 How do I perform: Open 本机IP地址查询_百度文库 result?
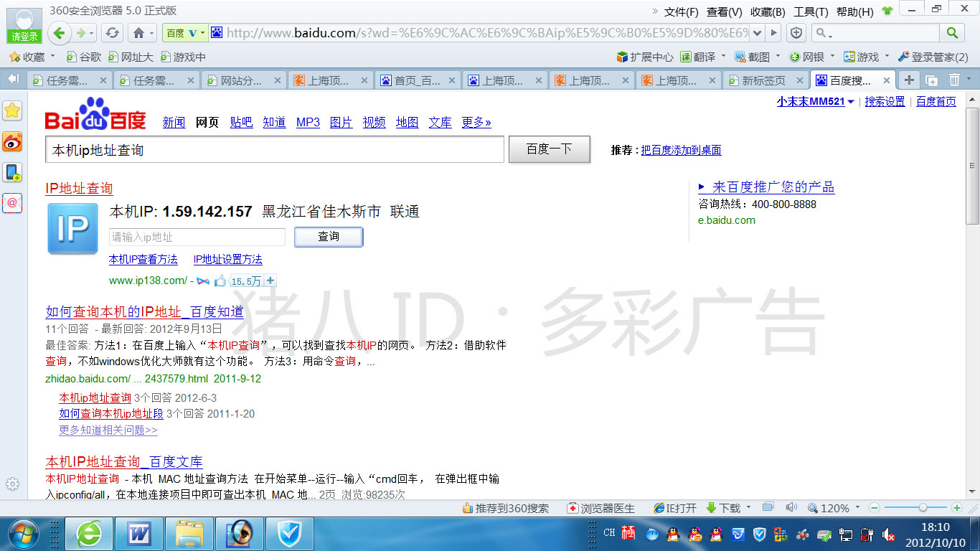tap(124, 461)
